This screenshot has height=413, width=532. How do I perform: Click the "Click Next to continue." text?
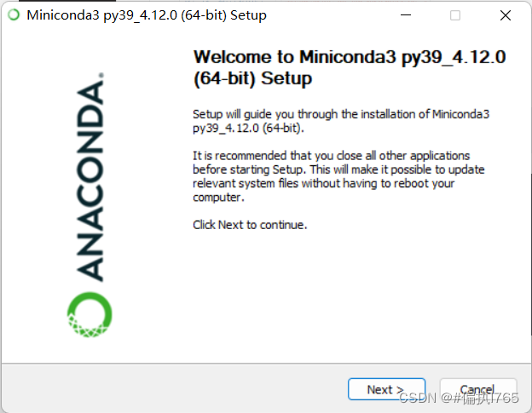[x=250, y=225]
